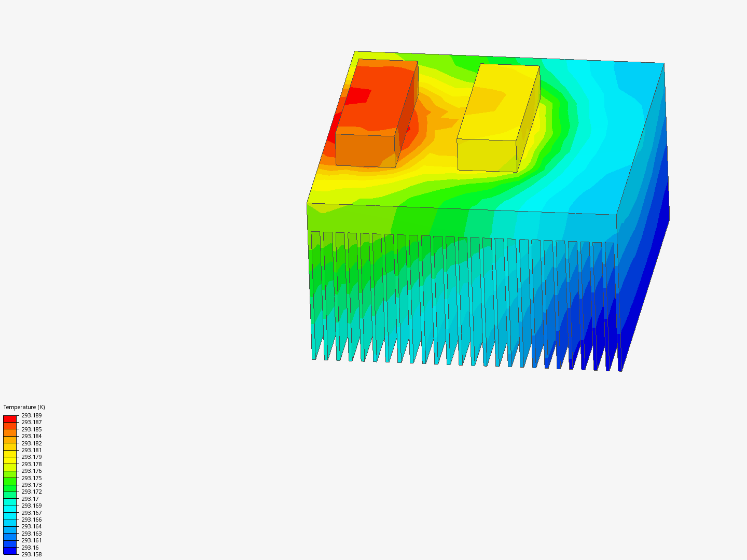Click the legend swatch between 293.173 and 293.172

(10, 488)
